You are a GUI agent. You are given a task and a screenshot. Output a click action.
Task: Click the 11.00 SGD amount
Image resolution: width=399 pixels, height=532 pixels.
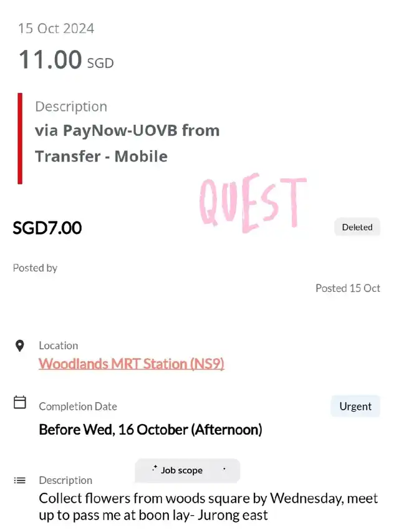point(66,60)
